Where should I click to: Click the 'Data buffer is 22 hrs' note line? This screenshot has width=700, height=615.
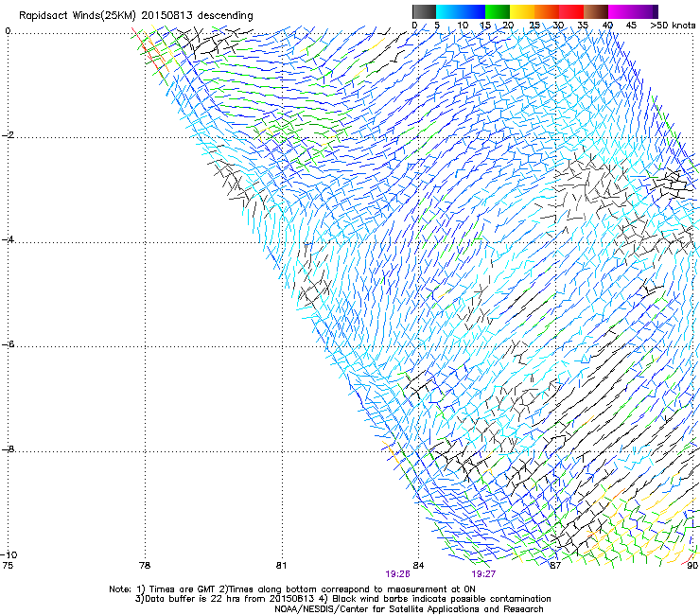pos(342,599)
